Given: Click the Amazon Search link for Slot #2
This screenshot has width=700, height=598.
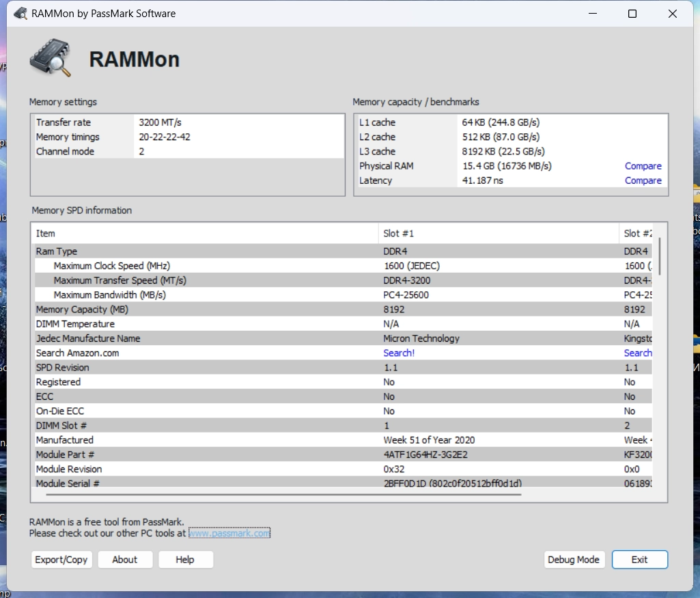Looking at the screenshot, I should point(638,353).
